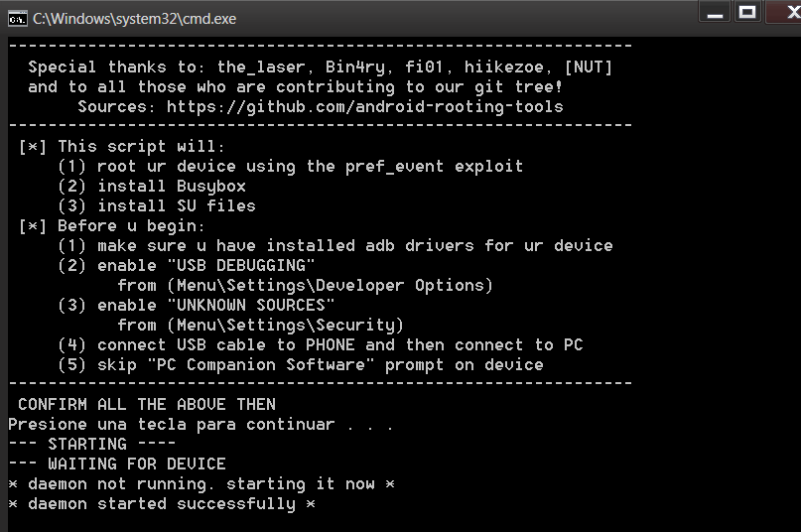This screenshot has height=532, width=801.
Task: Click the 'UNKNOWN SOURCES' text
Action: (251, 305)
